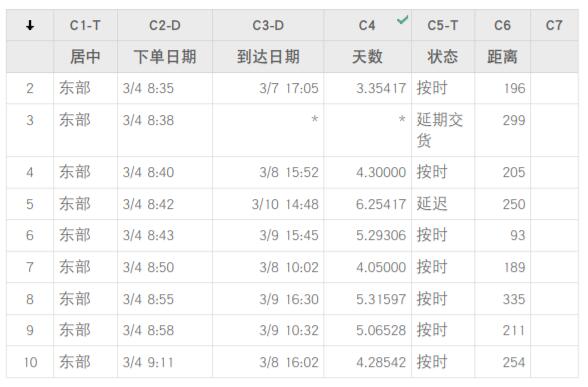Select the C3-D column header

point(268,25)
